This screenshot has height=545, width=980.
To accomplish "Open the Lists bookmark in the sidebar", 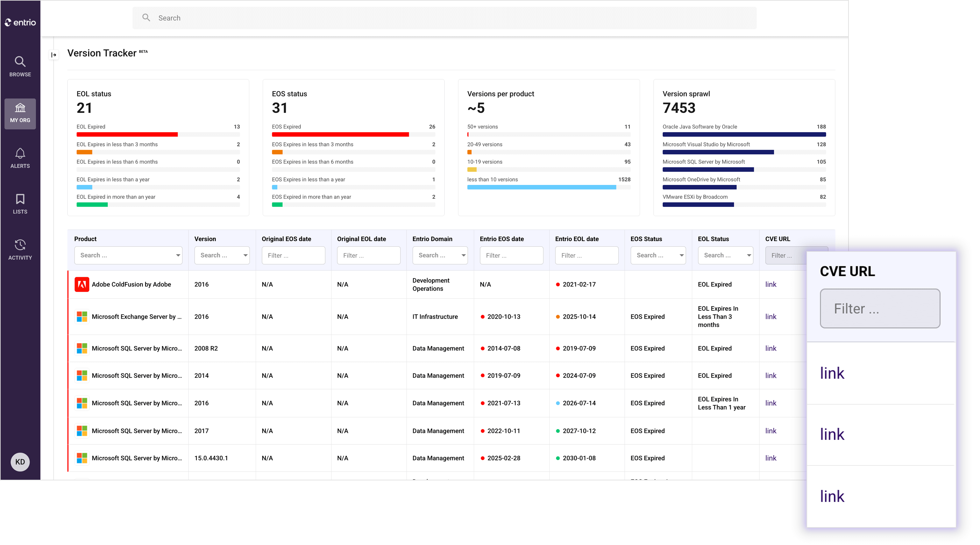I will pyautogui.click(x=20, y=204).
